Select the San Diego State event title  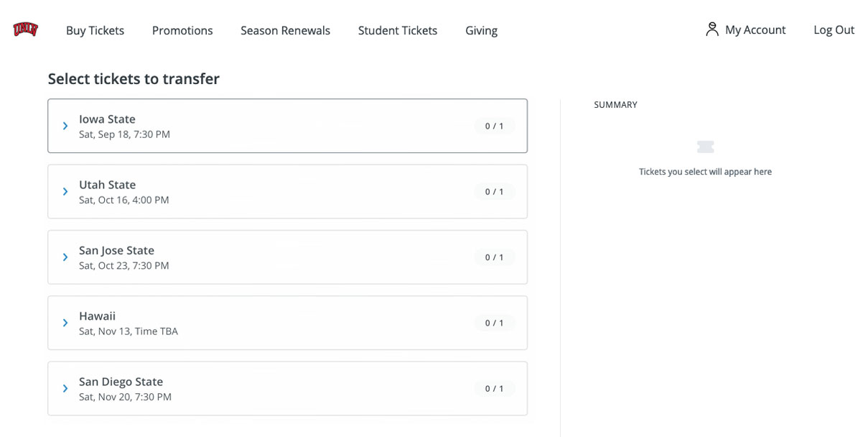tap(121, 381)
